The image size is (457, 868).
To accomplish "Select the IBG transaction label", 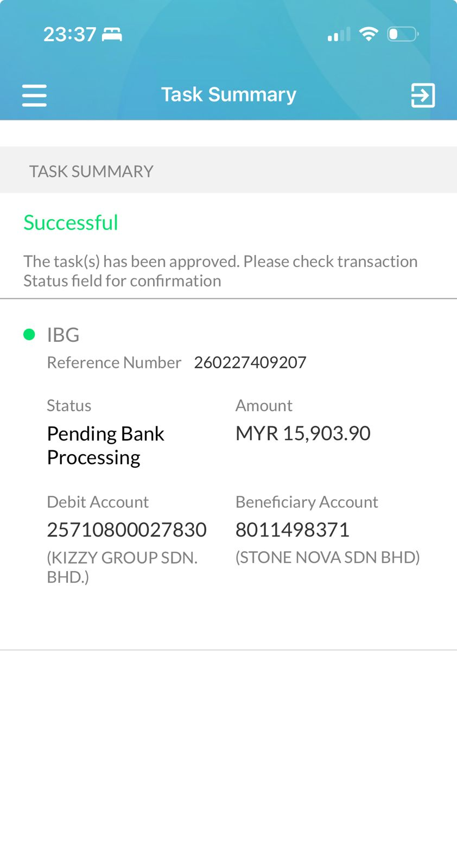I will pos(63,335).
